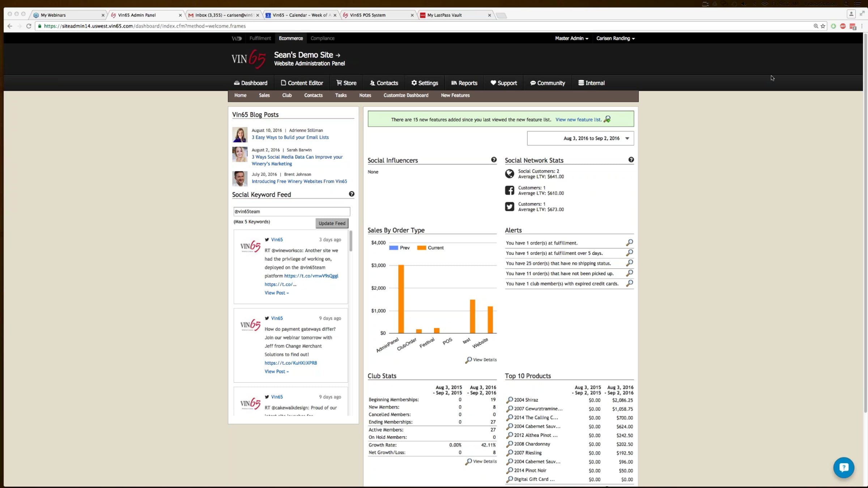Click the WD icon in top bar
This screenshot has height=488, width=868.
(x=237, y=38)
